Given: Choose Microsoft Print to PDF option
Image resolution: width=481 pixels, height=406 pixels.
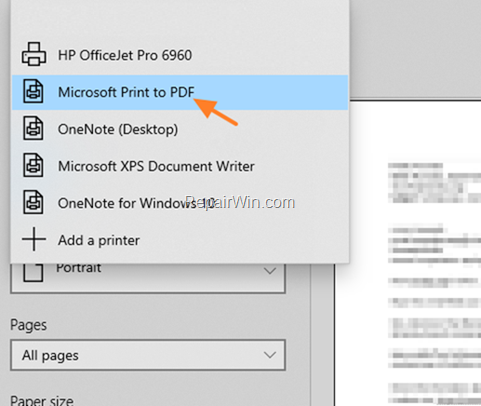Looking at the screenshot, I should point(180,92).
